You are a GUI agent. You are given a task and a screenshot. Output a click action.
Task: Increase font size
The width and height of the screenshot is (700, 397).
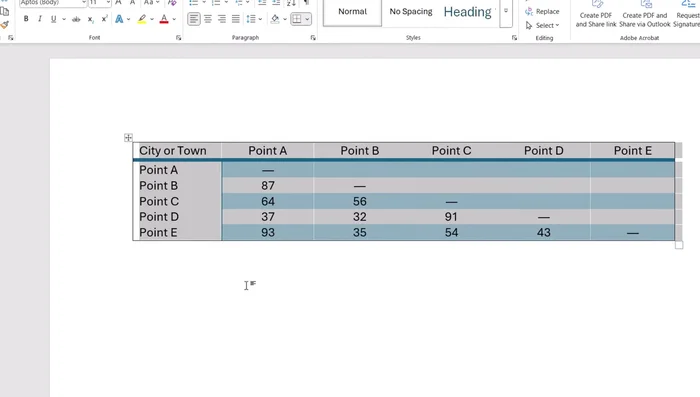click(118, 3)
